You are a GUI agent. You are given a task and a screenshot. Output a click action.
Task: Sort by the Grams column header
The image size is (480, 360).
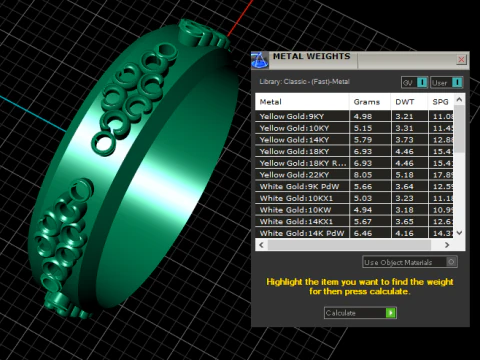370,102
